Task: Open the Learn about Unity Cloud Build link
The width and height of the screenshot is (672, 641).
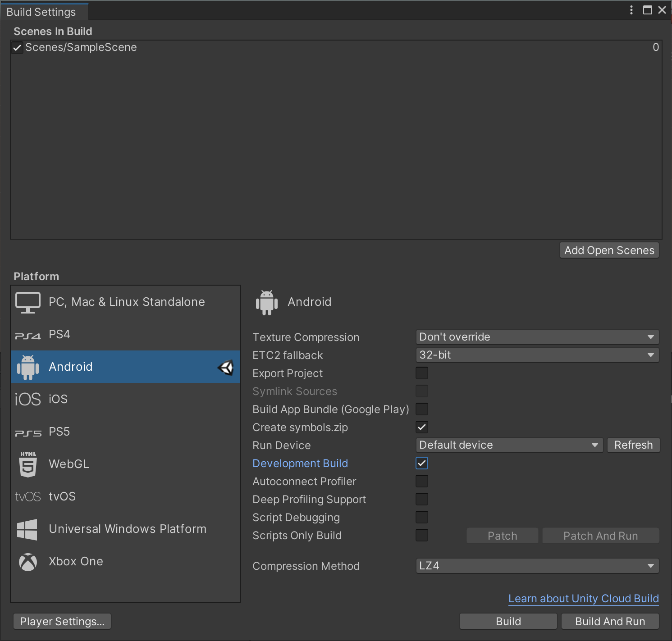Action: click(x=583, y=598)
